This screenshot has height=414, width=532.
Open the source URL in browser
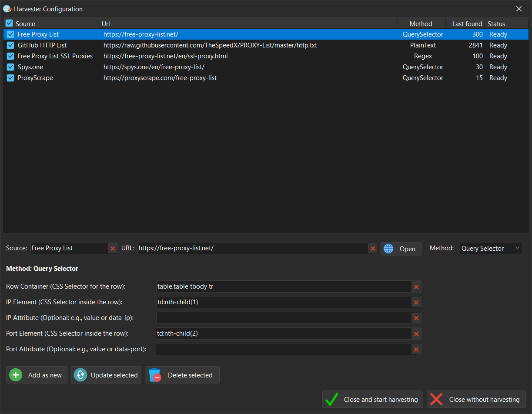click(x=401, y=249)
